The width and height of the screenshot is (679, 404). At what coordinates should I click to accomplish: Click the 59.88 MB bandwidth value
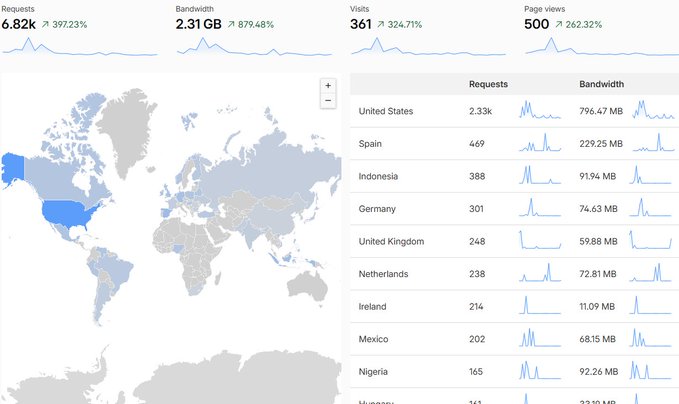598,242
